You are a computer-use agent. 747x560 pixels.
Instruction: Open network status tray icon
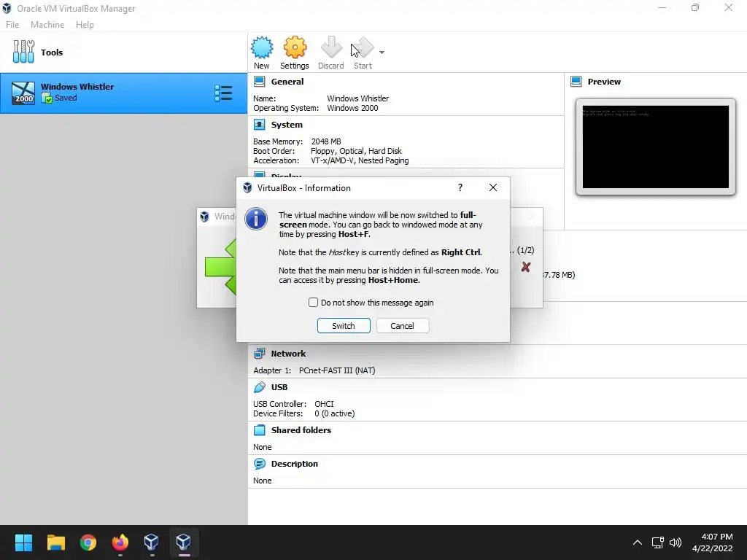tap(658, 542)
